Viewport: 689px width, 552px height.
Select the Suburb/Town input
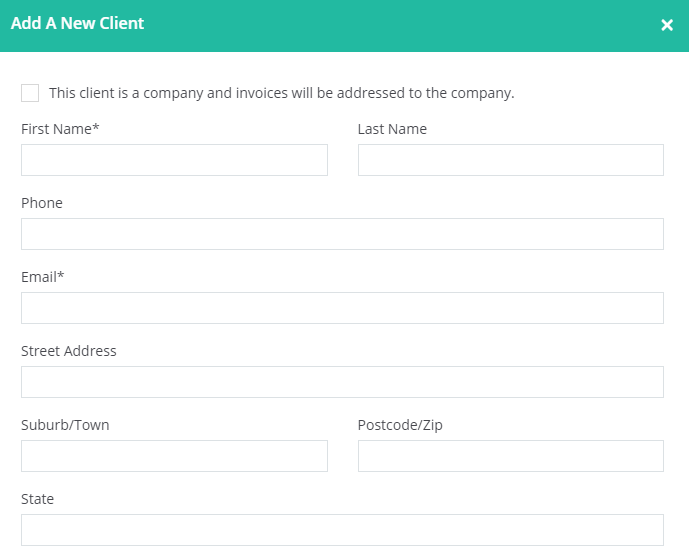coord(174,456)
